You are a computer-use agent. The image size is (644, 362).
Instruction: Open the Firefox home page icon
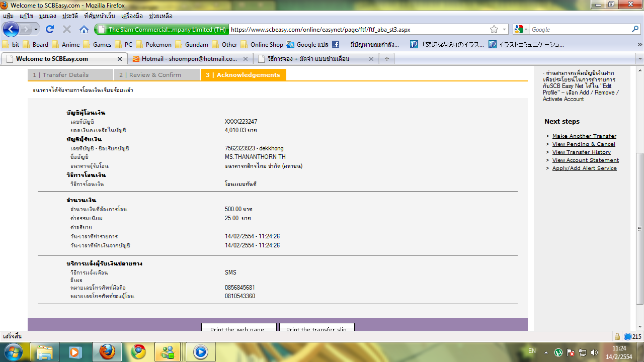[x=84, y=30]
